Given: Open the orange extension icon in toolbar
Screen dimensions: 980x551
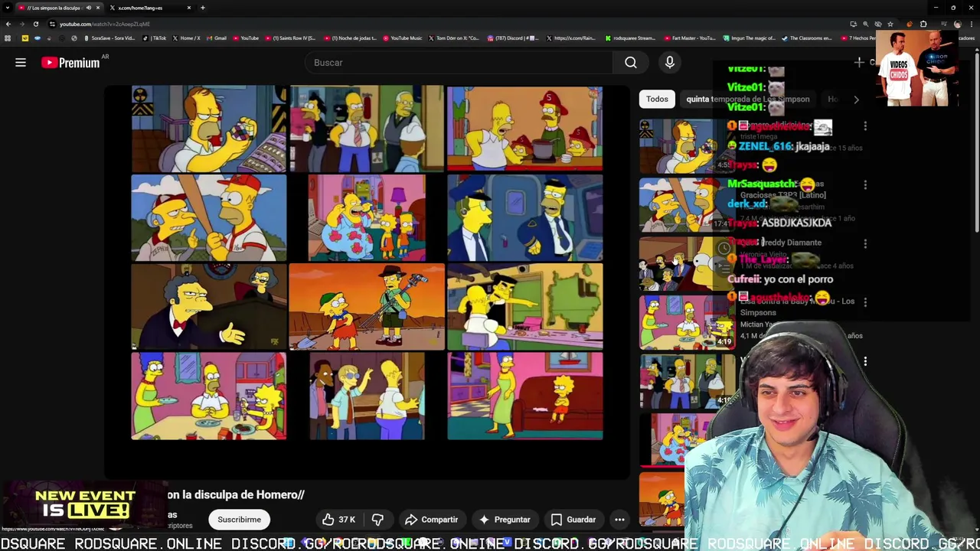Looking at the screenshot, I should [x=910, y=24].
